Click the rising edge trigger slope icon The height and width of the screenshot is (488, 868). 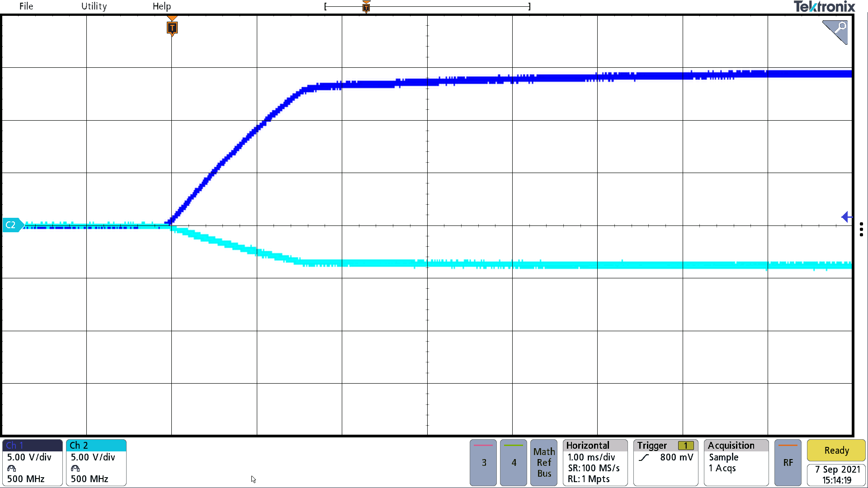[644, 458]
